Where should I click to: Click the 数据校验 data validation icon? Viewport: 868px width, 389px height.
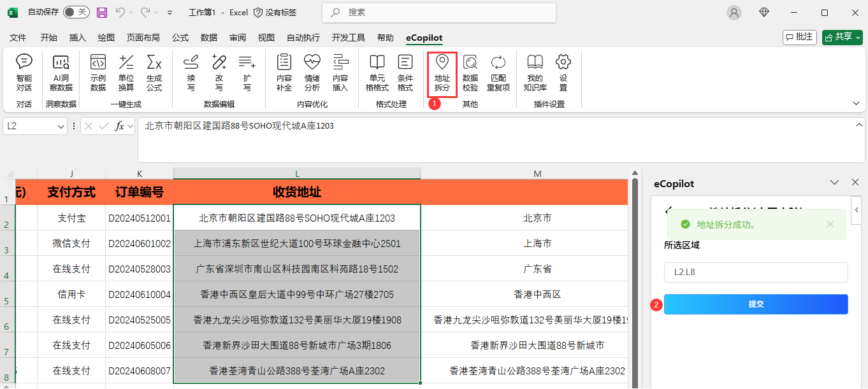point(470,73)
